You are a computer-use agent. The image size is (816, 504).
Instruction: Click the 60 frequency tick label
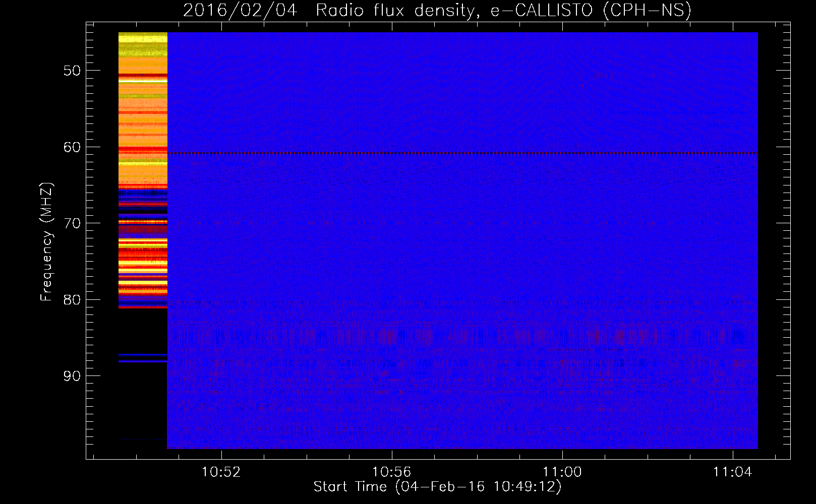point(72,147)
